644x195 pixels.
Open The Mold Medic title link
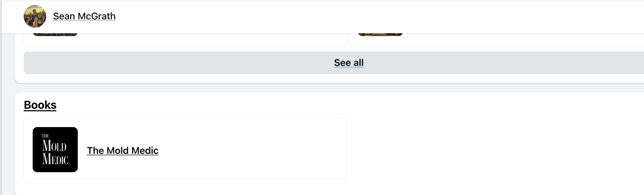[123, 151]
